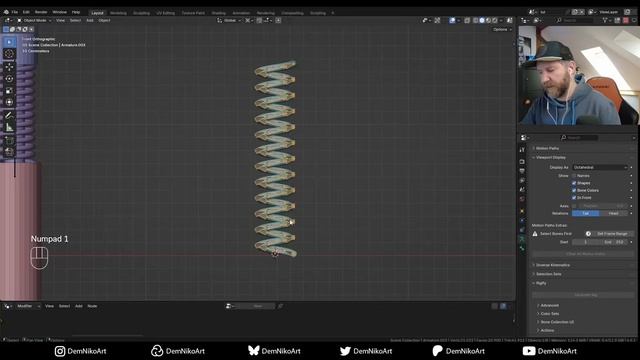Set Relations to Head
The image size is (640, 360).
click(x=613, y=213)
